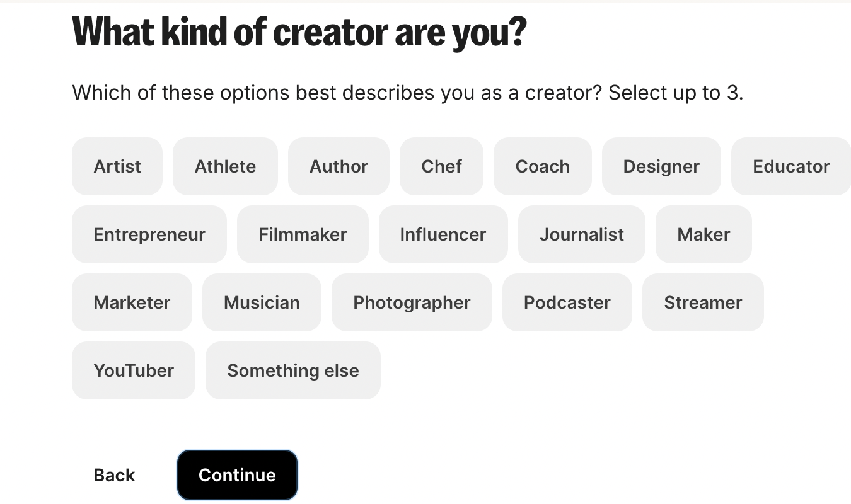Image resolution: width=851 pixels, height=504 pixels.
Task: Select the Influencer option
Action: click(x=443, y=234)
